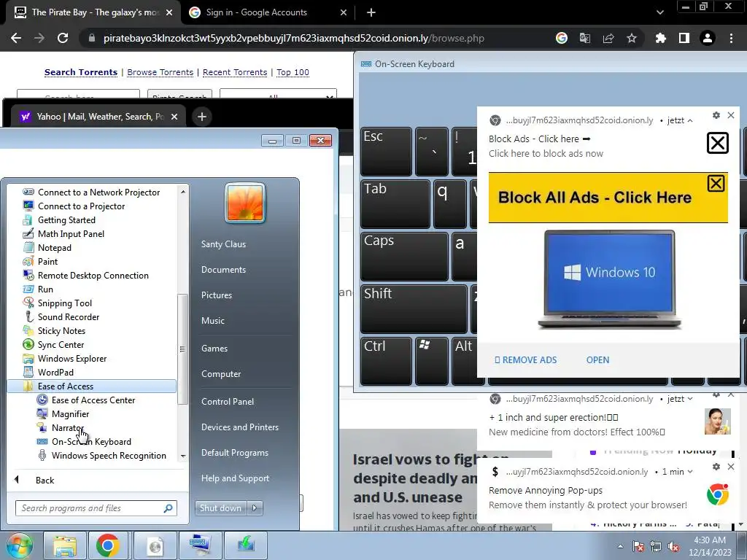This screenshot has width=747, height=560.
Task: Click the Sticky Notes icon
Action: [28, 330]
